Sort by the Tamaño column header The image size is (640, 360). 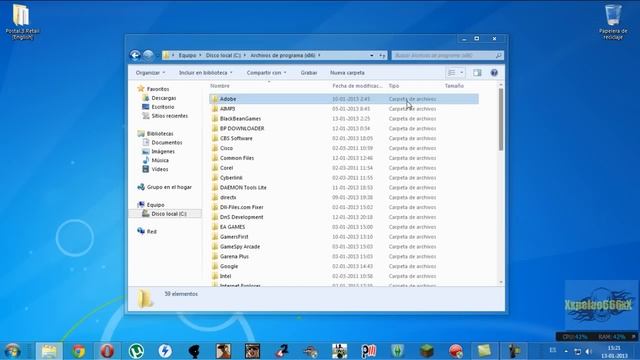454,86
